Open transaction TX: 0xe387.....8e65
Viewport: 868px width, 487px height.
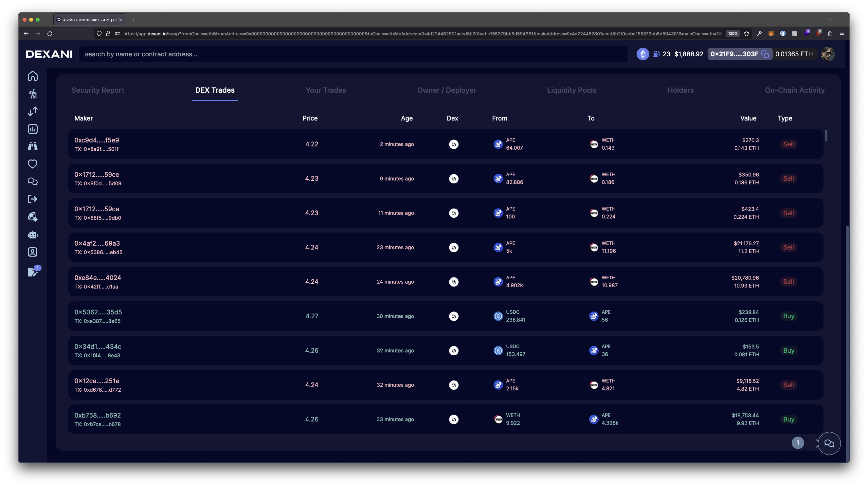[98, 321]
